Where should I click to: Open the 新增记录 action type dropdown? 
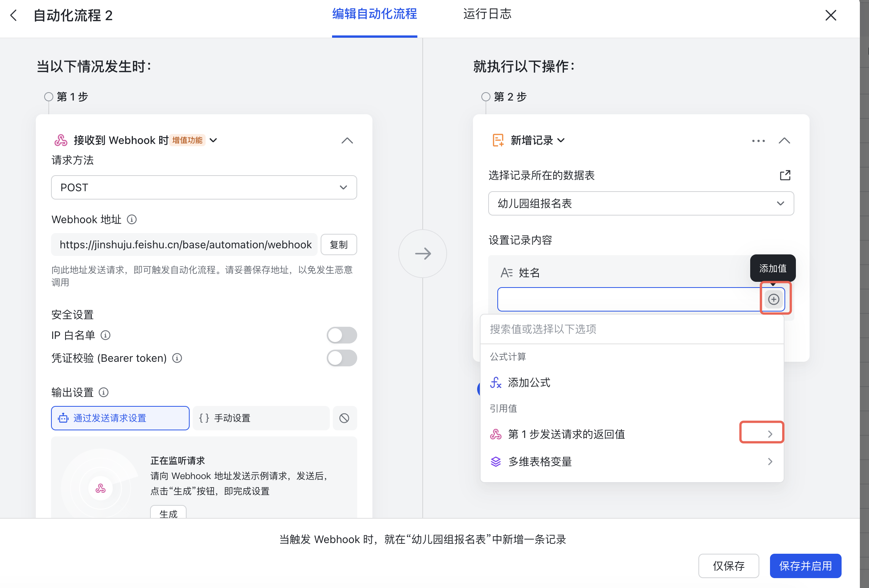[x=561, y=141]
